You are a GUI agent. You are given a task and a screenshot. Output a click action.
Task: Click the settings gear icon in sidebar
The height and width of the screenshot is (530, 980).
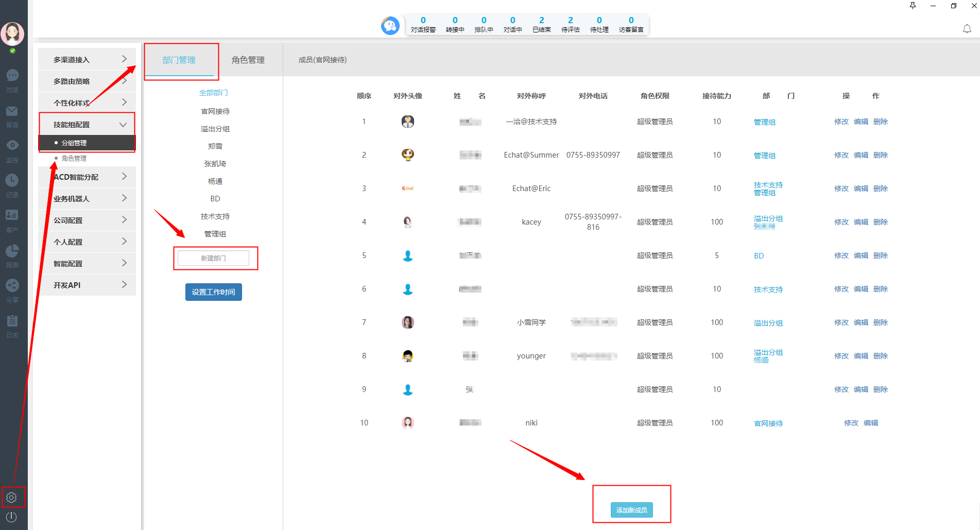[x=12, y=498]
